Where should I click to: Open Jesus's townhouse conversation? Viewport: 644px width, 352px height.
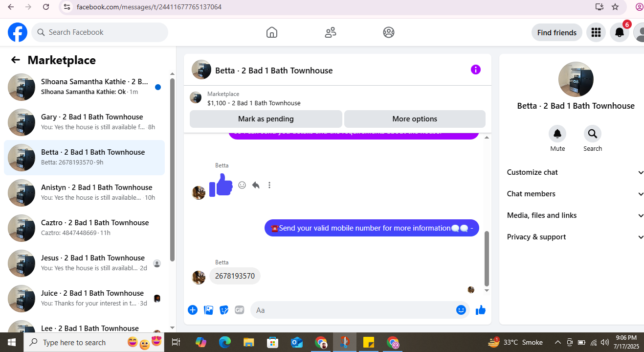84,263
